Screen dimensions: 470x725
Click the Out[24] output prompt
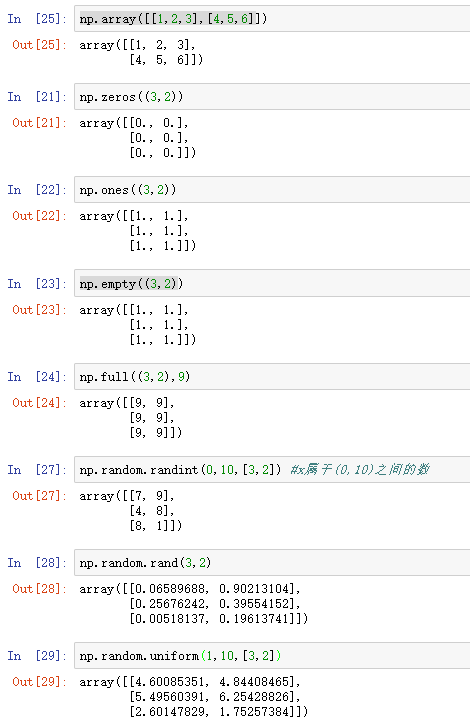[x=39, y=403]
